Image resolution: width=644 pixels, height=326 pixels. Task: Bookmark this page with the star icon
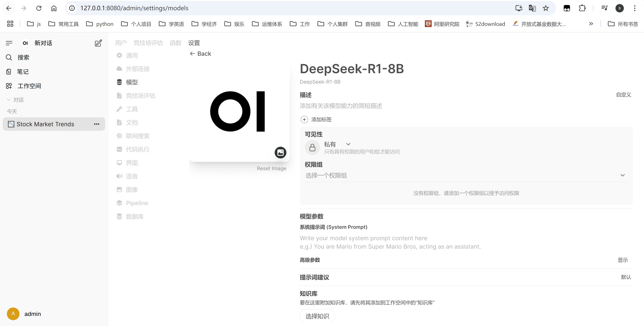tap(546, 8)
